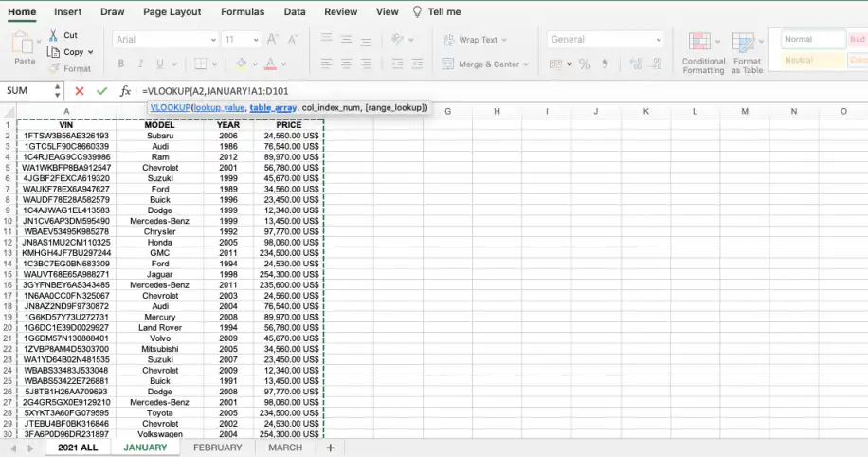This screenshot has height=457, width=868.
Task: Apply percent style format
Action: pyautogui.click(x=585, y=64)
